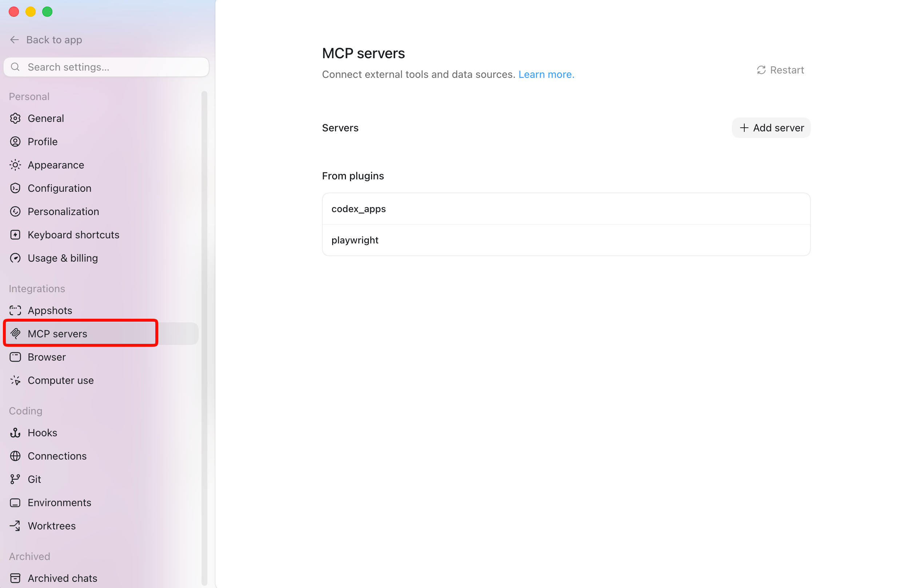Viewport: 924px width, 588px height.
Task: Go to Hooks settings
Action: pyautogui.click(x=101, y=433)
